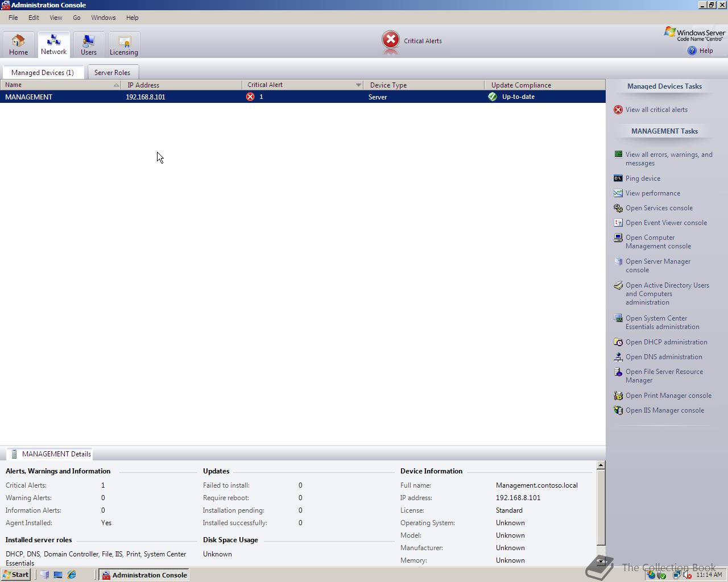Click the Ping device link

tap(643, 178)
